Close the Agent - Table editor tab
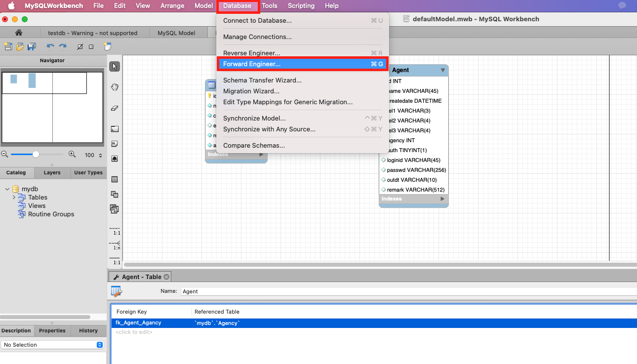This screenshot has height=364, width=637. click(x=166, y=277)
